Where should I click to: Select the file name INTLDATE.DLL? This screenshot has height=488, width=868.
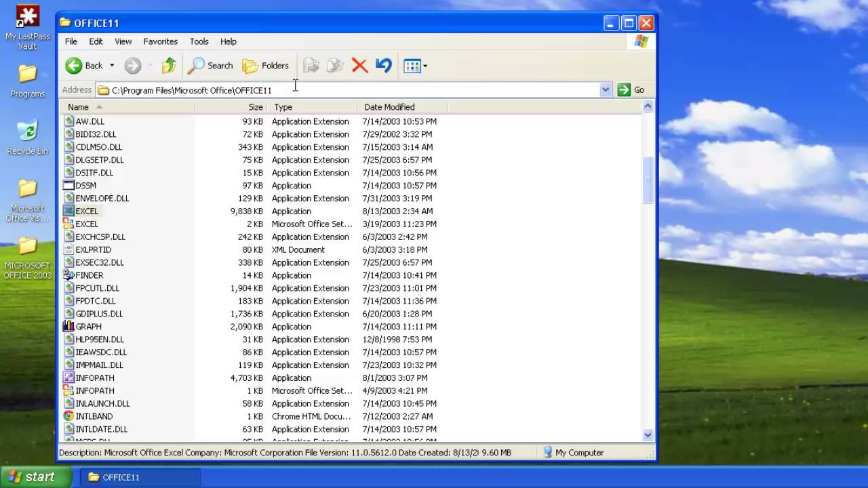coord(102,429)
